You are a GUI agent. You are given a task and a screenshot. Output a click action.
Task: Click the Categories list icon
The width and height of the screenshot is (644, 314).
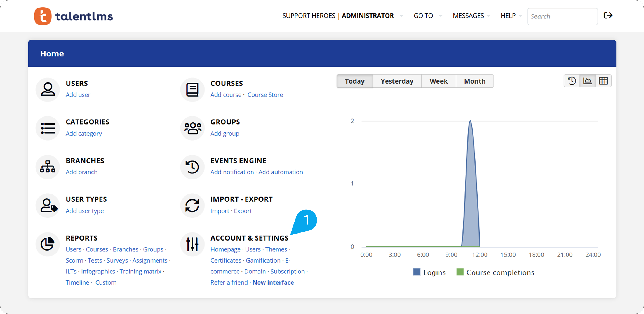click(48, 128)
